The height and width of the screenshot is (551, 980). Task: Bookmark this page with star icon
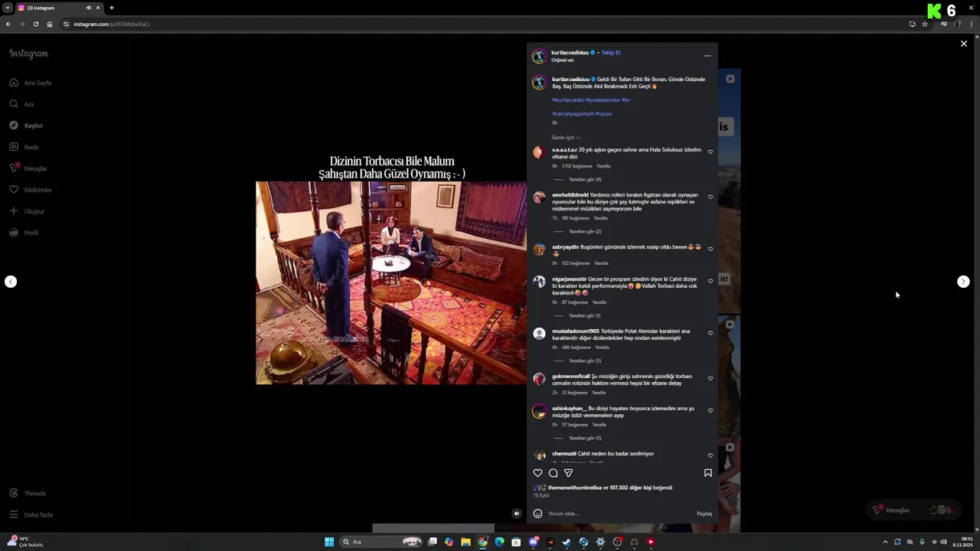[x=925, y=24]
